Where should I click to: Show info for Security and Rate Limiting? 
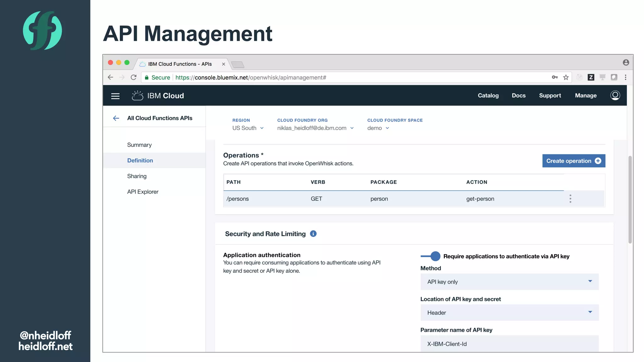pos(313,233)
